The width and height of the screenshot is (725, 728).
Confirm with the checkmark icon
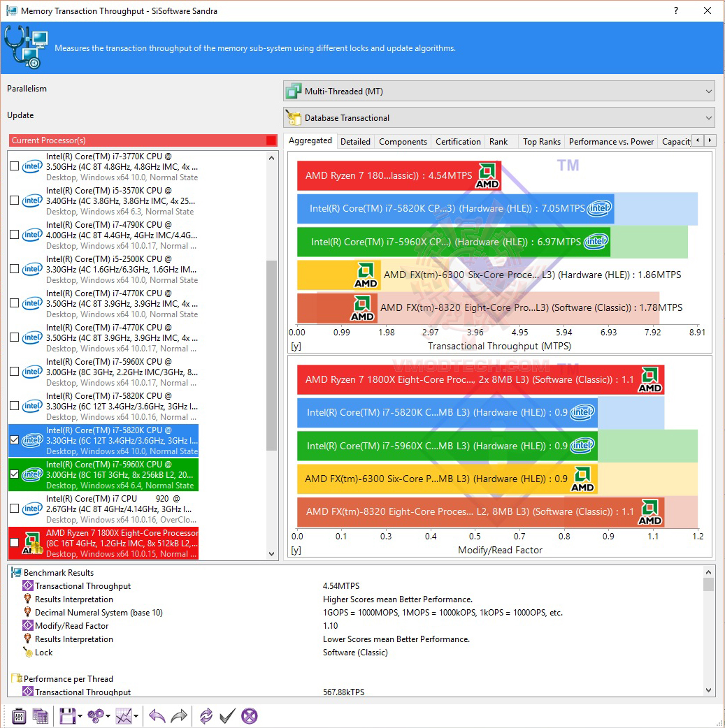(227, 716)
